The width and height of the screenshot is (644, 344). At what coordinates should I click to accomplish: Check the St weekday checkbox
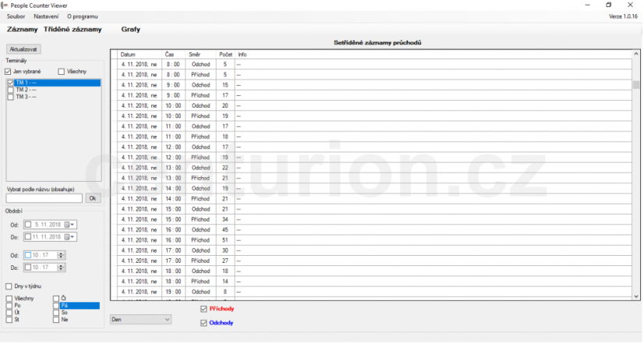pyautogui.click(x=9, y=320)
